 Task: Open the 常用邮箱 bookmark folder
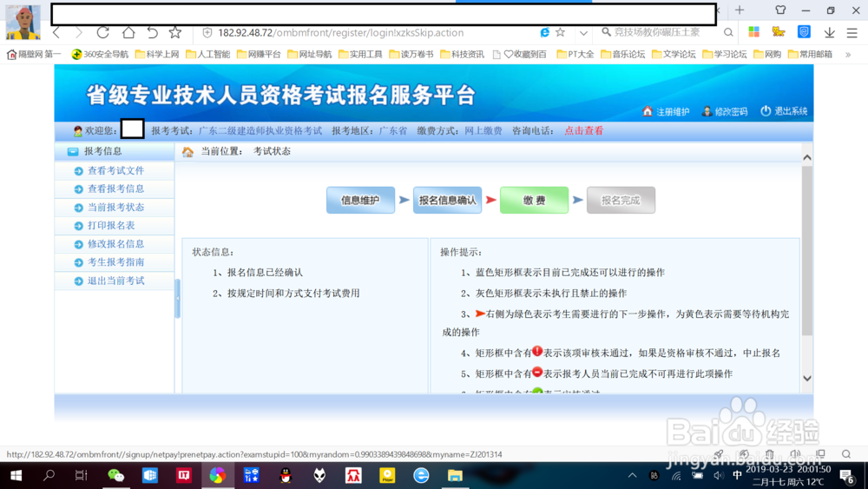tap(810, 54)
